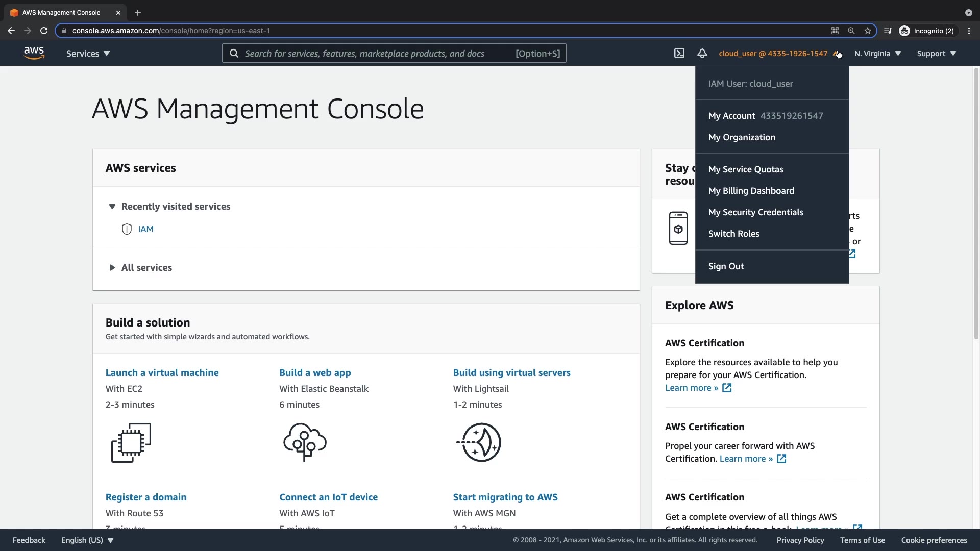Click the AWS logo home icon

(34, 53)
